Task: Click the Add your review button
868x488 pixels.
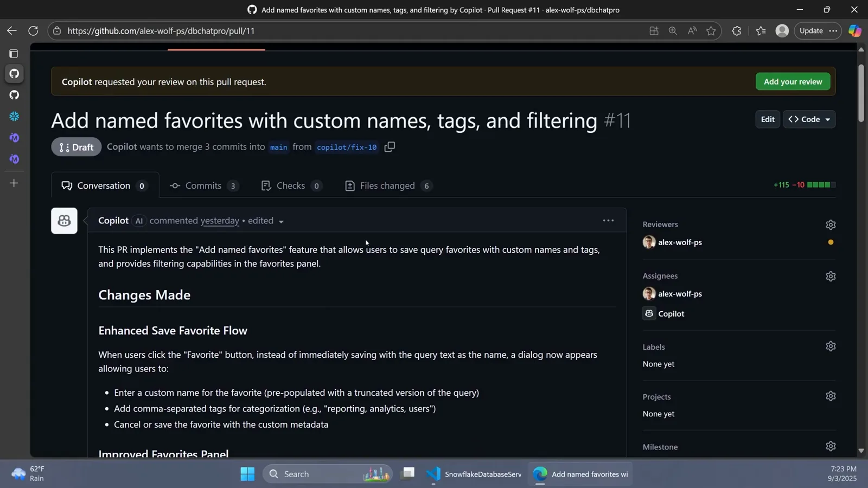Action: [x=793, y=81]
